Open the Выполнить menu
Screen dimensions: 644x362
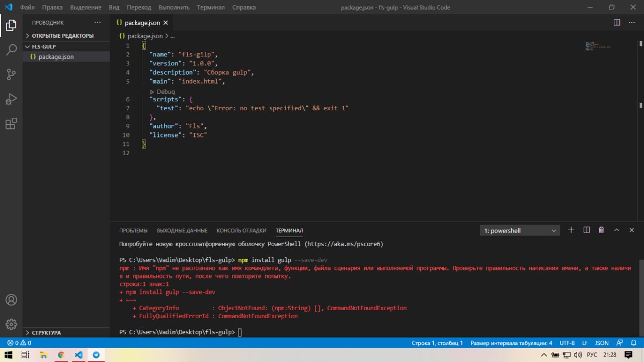174,8
